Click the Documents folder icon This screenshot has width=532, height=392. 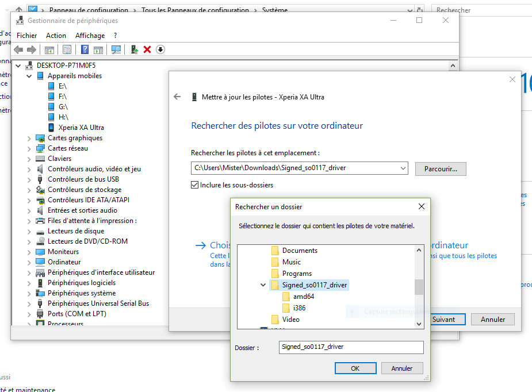pos(275,251)
